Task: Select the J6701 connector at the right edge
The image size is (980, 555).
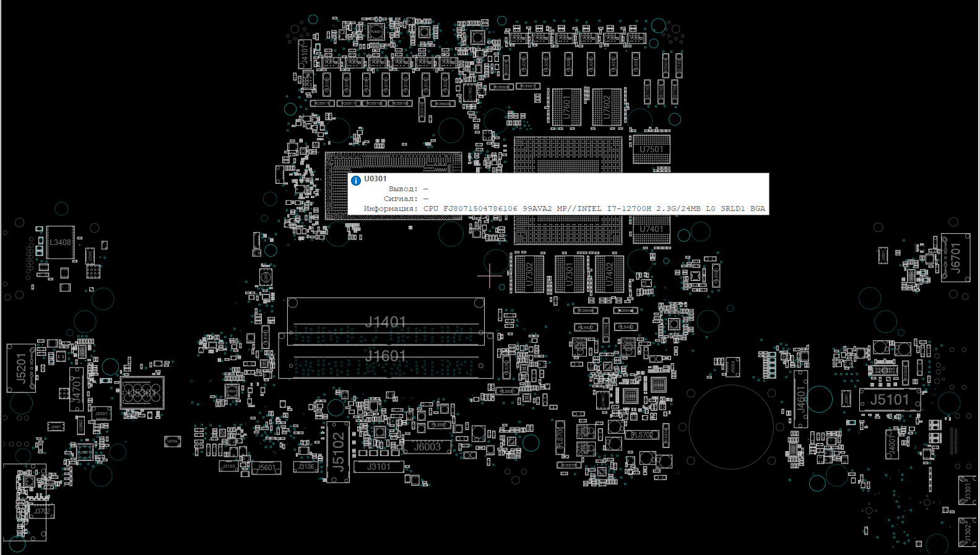Action: 955,257
